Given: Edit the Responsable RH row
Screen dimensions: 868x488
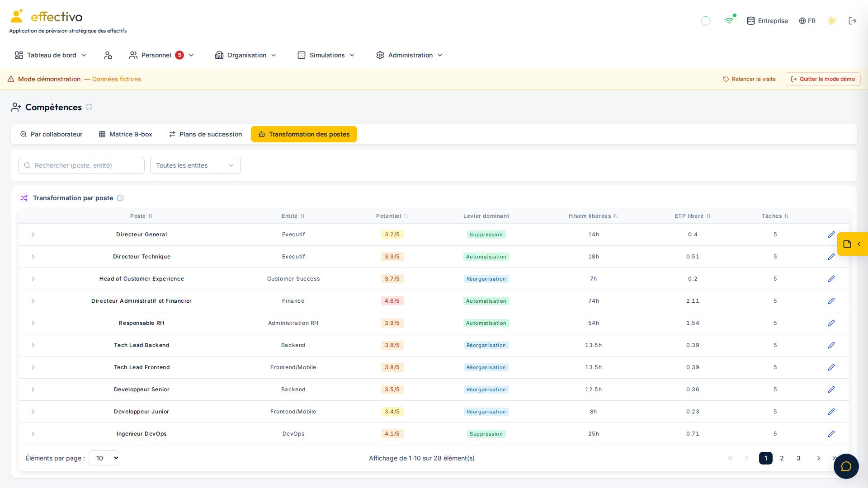Looking at the screenshot, I should coord(831,323).
